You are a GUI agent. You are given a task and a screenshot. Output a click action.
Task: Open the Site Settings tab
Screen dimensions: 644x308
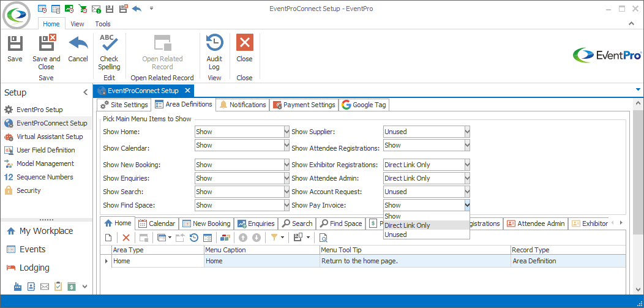(x=124, y=105)
